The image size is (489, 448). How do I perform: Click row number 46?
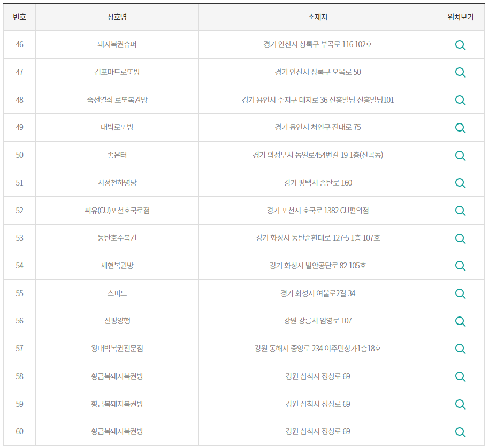point(19,44)
